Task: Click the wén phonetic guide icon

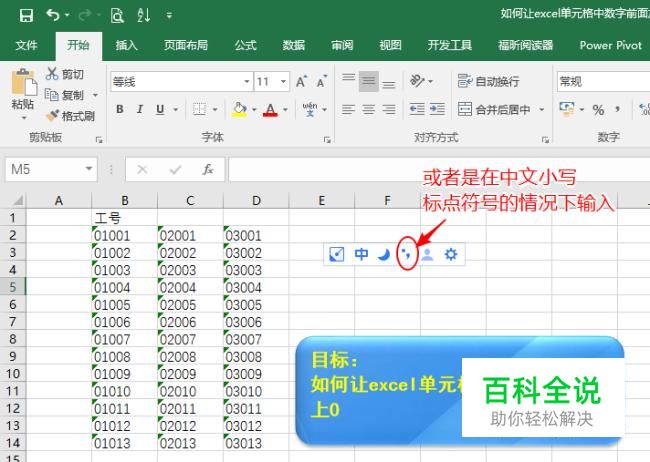Action: (x=310, y=109)
